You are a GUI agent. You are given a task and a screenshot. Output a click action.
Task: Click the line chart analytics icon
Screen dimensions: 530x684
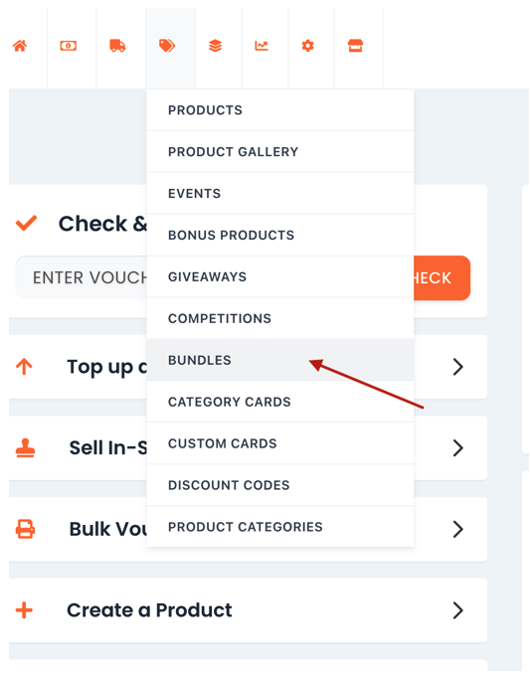click(x=261, y=45)
